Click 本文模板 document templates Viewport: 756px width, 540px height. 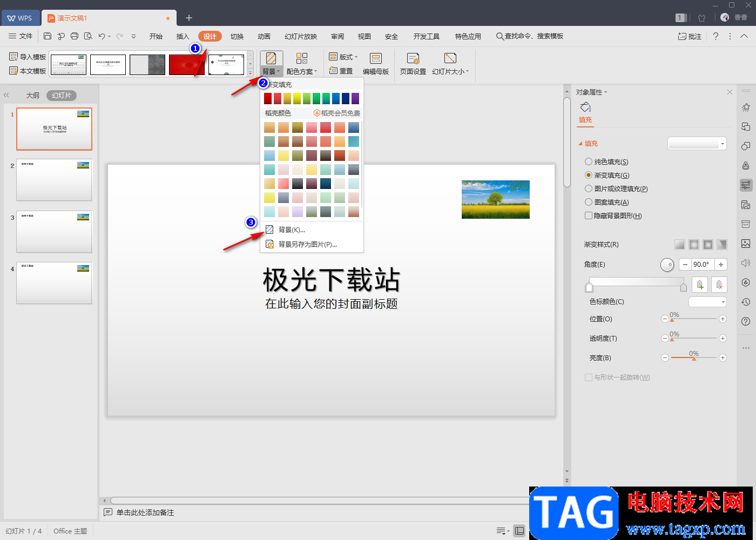(28, 71)
